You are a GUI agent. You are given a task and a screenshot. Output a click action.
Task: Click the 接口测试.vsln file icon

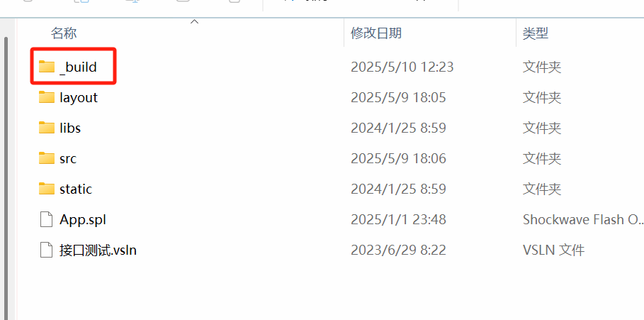tap(47, 250)
